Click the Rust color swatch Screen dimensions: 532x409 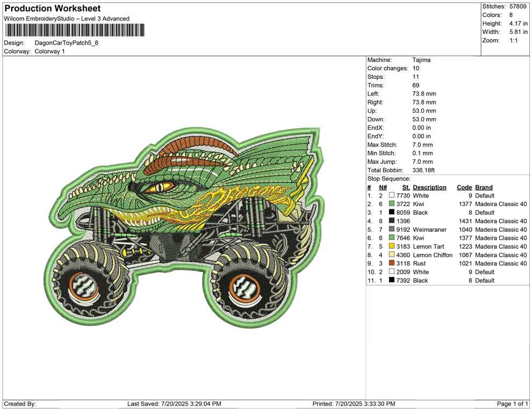pyautogui.click(x=392, y=263)
